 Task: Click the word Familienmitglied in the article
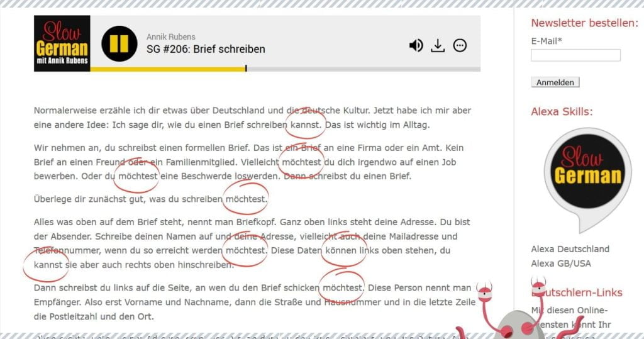click(x=201, y=162)
